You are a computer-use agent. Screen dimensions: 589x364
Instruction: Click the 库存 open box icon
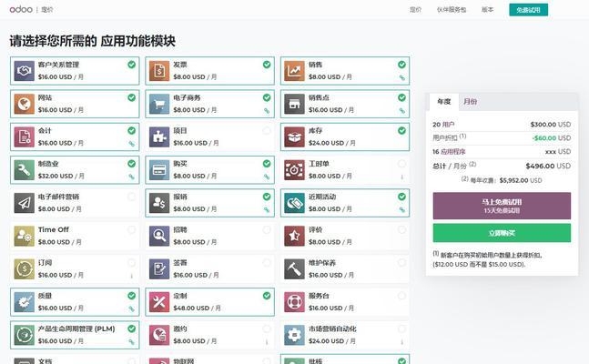coord(295,136)
